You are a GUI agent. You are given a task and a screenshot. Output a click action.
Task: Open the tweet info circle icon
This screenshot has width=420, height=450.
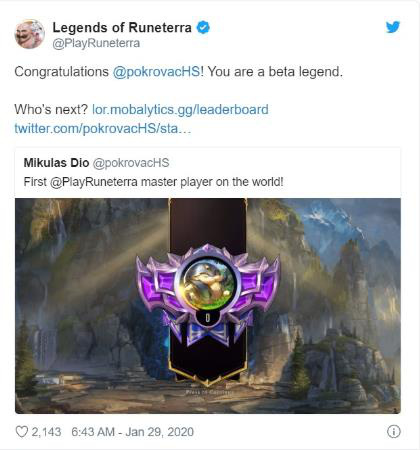coord(393,432)
